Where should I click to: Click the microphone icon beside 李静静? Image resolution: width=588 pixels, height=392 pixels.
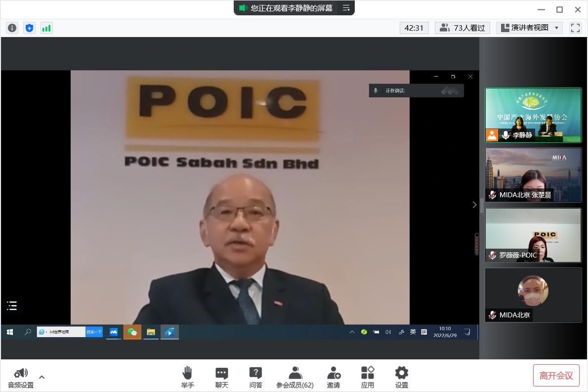click(505, 135)
